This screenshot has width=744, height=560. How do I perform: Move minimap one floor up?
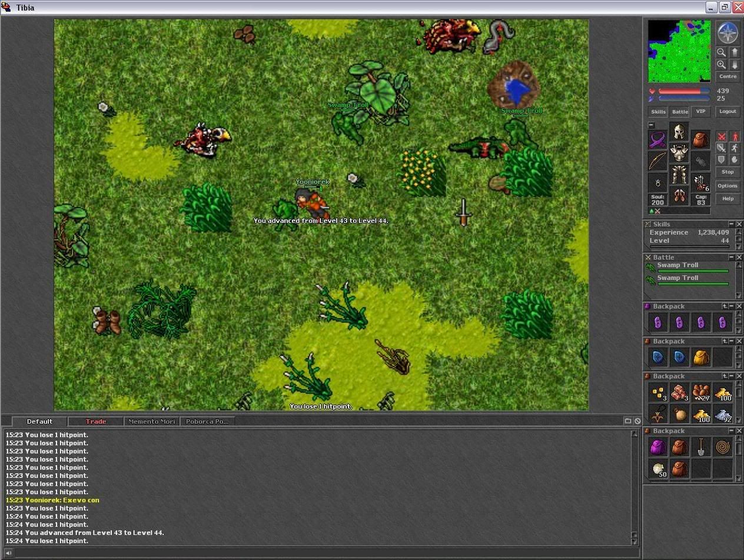coord(734,52)
